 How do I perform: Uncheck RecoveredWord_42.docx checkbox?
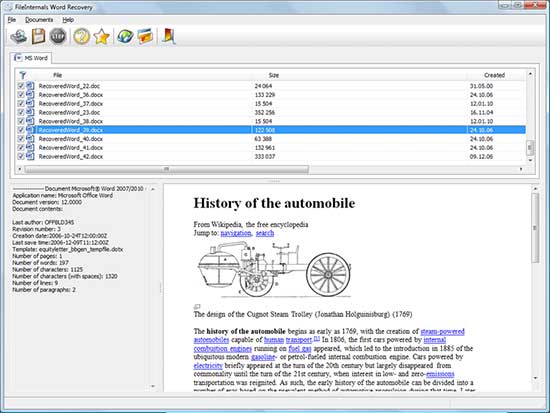point(21,156)
